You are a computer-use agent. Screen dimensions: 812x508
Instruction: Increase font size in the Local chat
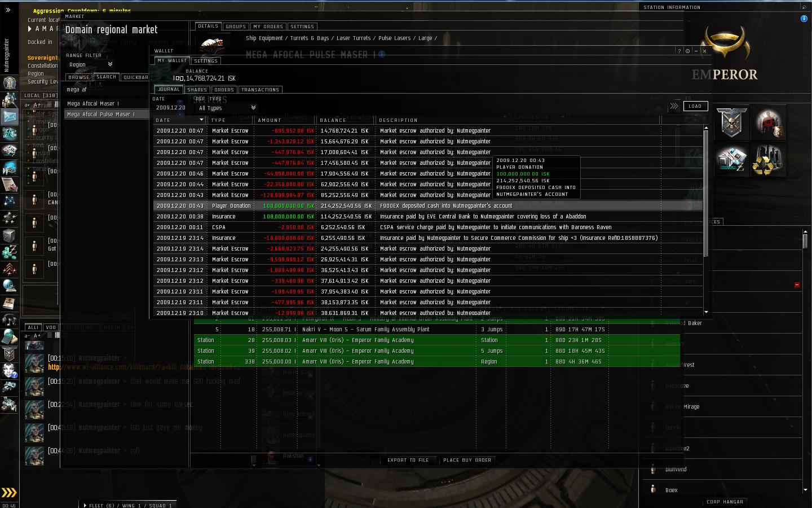38,105
